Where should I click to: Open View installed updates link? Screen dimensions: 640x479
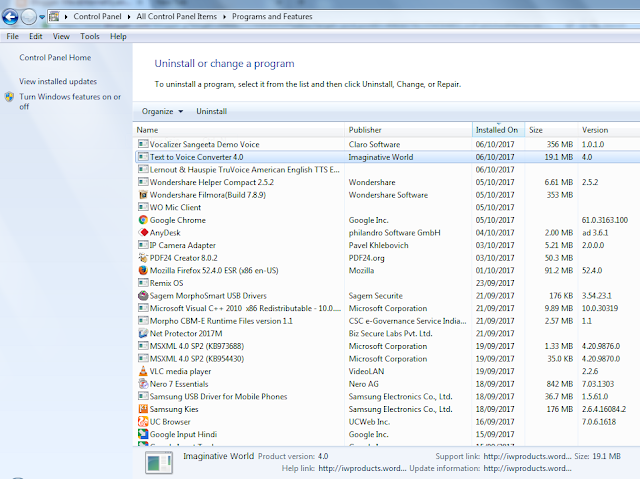pos(58,81)
